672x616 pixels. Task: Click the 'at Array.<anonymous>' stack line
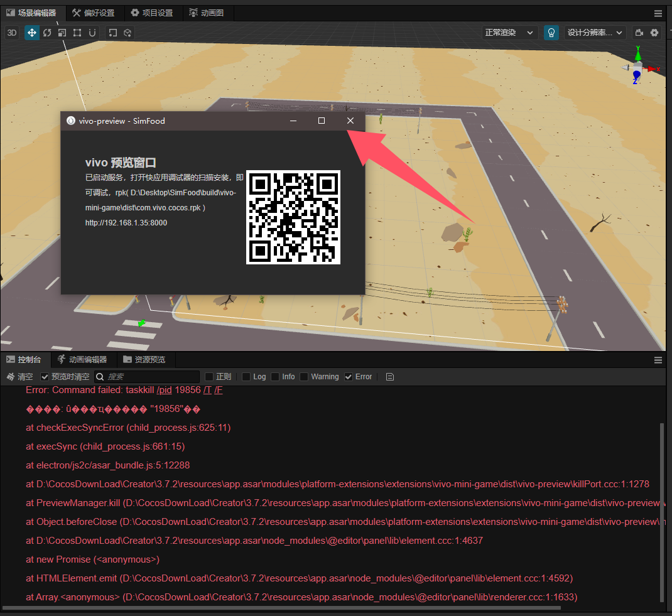[301, 597]
